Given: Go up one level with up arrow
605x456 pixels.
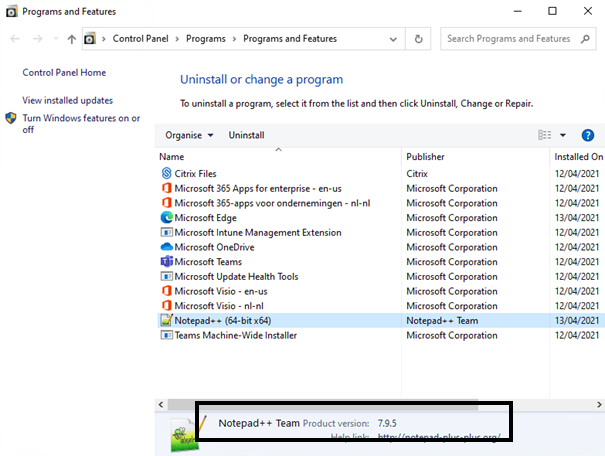Looking at the screenshot, I should click(x=71, y=39).
